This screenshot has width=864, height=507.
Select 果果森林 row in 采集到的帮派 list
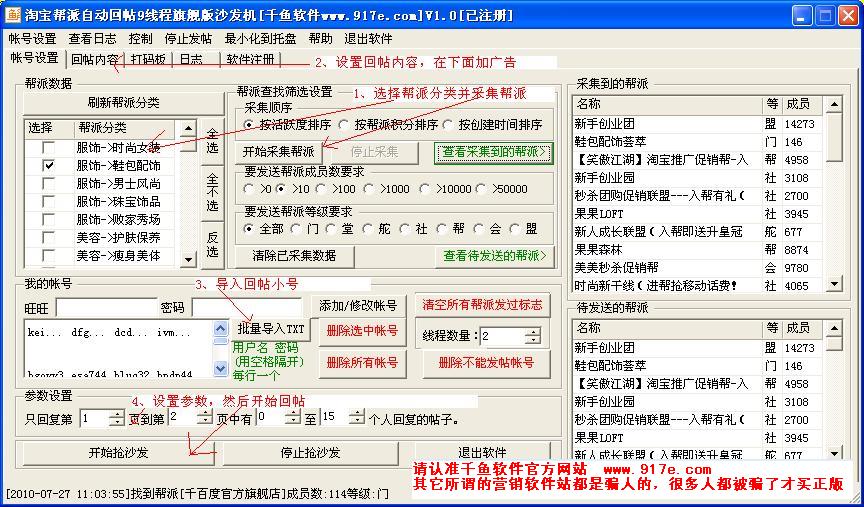click(x=598, y=249)
